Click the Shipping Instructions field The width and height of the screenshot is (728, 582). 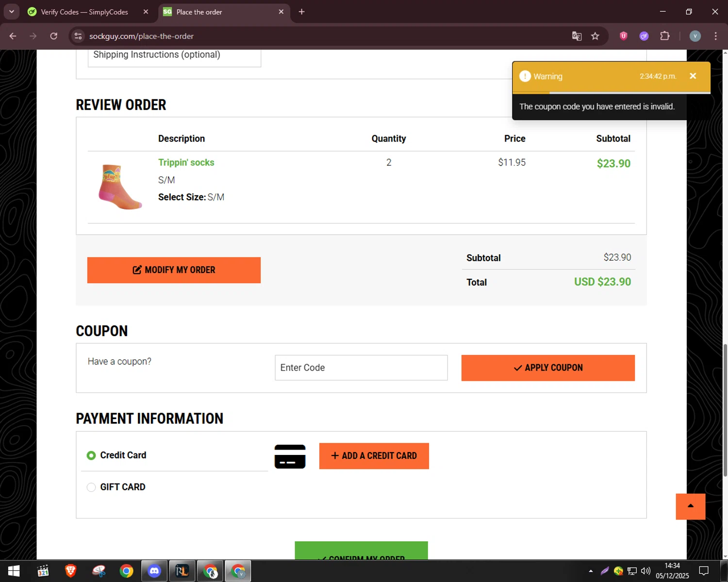[x=174, y=57]
